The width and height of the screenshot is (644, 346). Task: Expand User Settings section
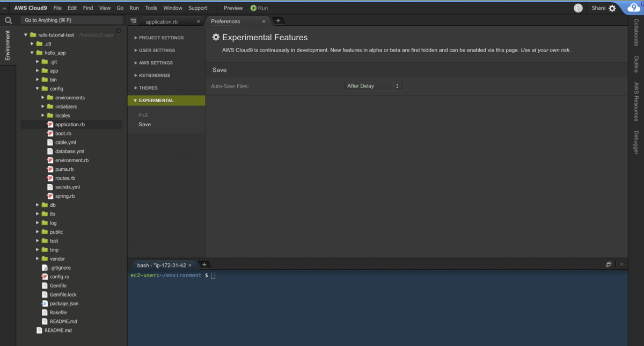155,51
